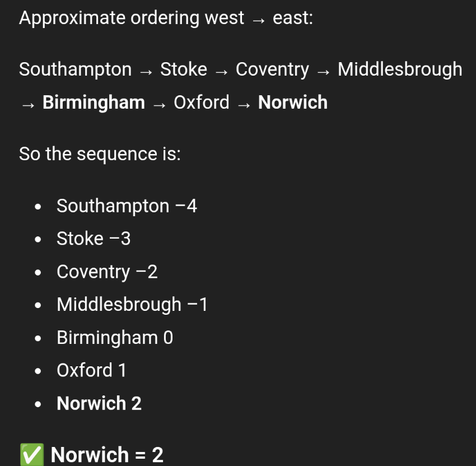Screen dimensions: 476x466
Task: Click Oxford in the arrow ordering line
Action: [x=202, y=102]
